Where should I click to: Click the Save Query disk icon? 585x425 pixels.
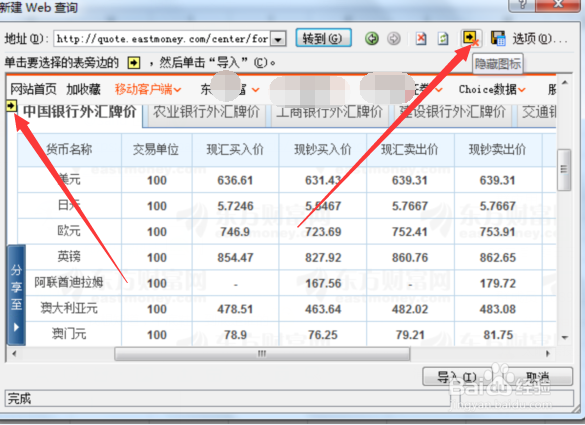point(498,38)
